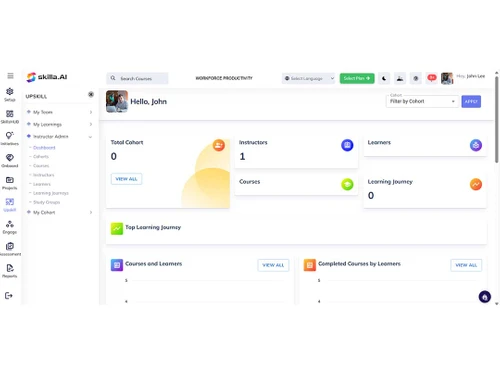
Task: Close the UPSKILL panel with its X icon
Action: [91, 94]
